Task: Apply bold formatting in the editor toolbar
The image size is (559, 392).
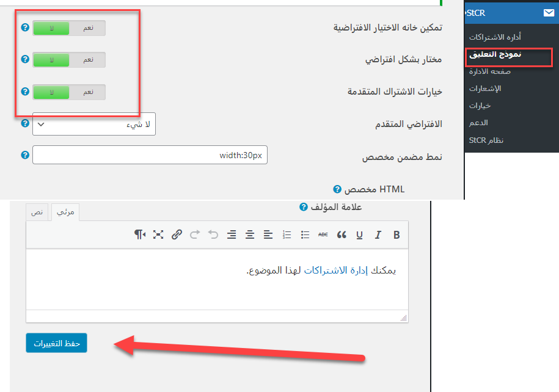Action: [396, 235]
